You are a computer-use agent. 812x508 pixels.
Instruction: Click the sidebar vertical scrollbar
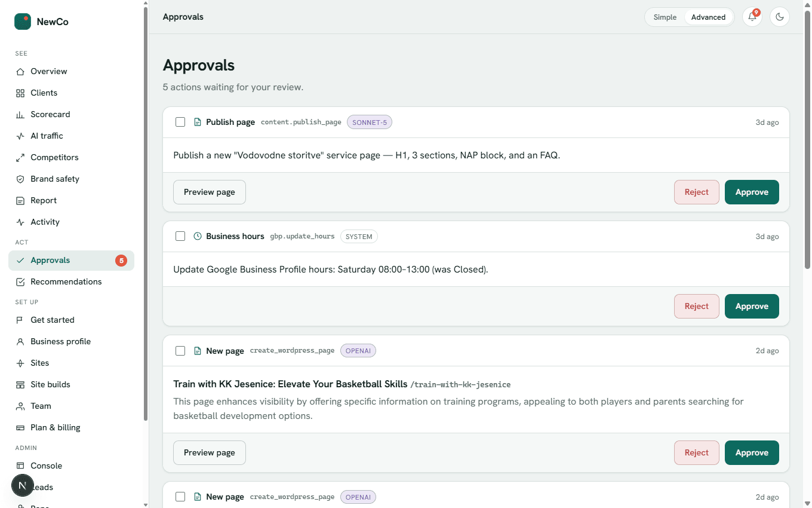(x=145, y=214)
